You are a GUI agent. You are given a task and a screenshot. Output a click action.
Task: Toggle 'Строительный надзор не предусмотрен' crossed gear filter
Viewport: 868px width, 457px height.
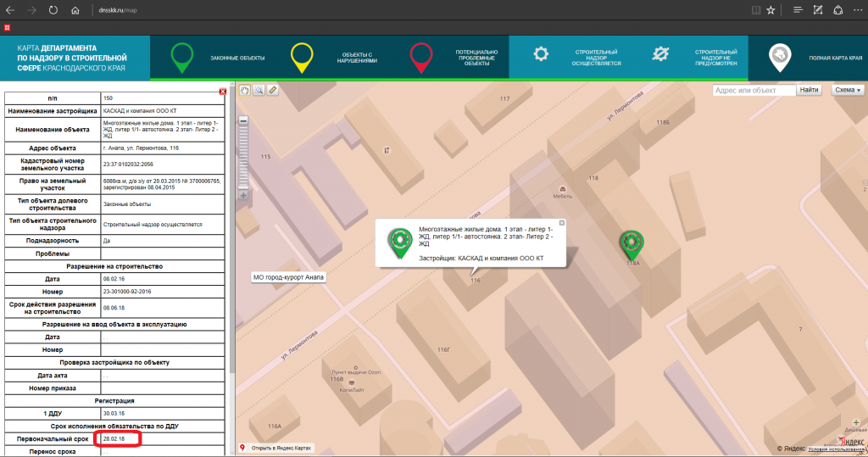[660, 53]
